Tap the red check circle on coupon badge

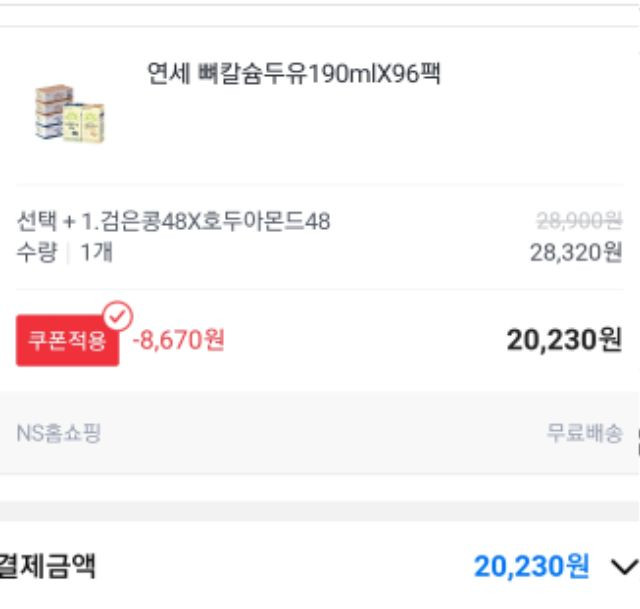point(118,316)
